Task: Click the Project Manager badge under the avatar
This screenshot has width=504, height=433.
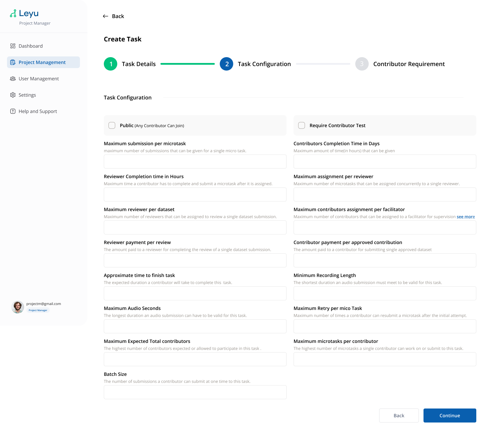Action: click(x=38, y=310)
